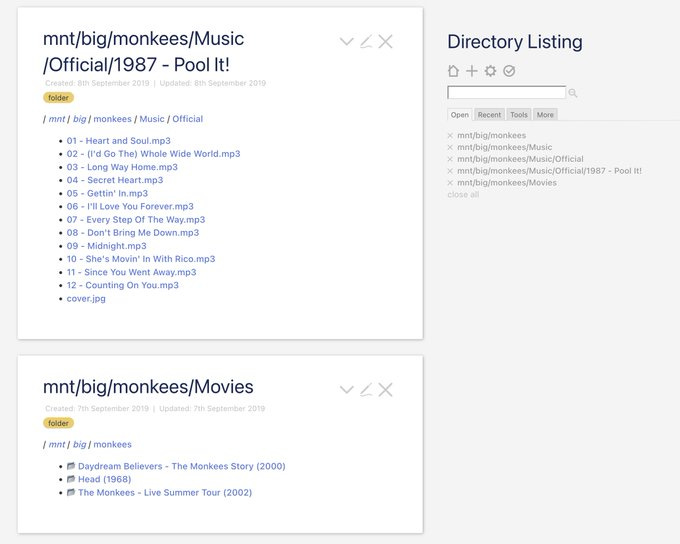Switch to the Recent tab
Viewport: 680px width, 544px height.
pyautogui.click(x=489, y=115)
